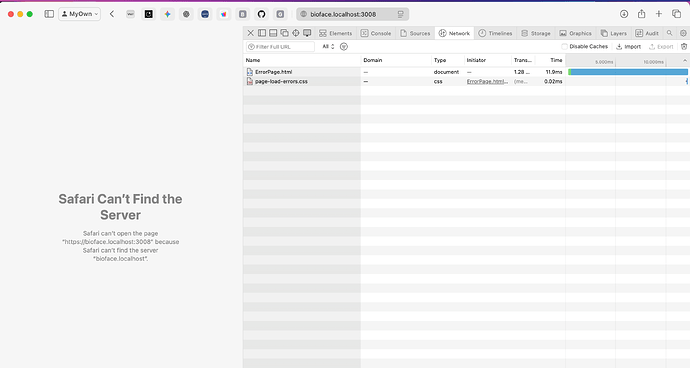Image resolution: width=690 pixels, height=368 pixels.
Task: Show the Safari sidebar
Action: (49, 14)
